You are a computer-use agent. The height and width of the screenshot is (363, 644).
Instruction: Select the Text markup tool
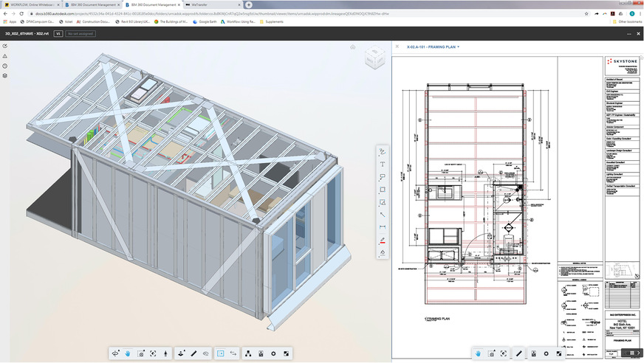[383, 164]
